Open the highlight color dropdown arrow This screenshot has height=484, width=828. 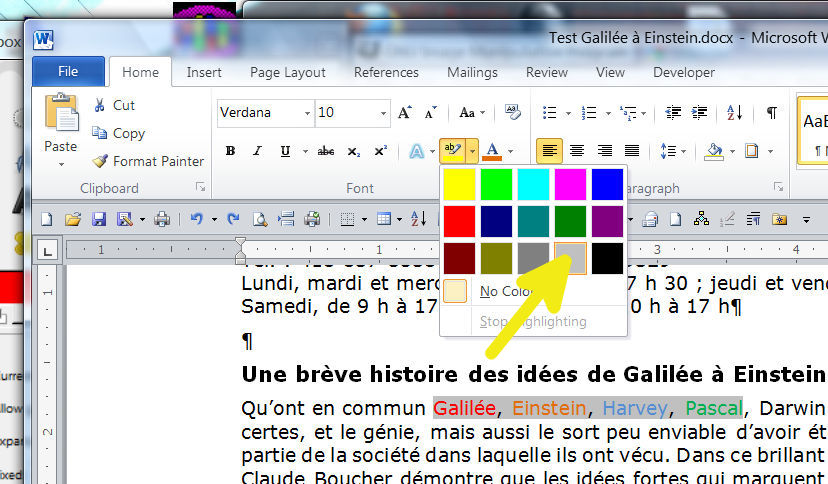pos(472,151)
